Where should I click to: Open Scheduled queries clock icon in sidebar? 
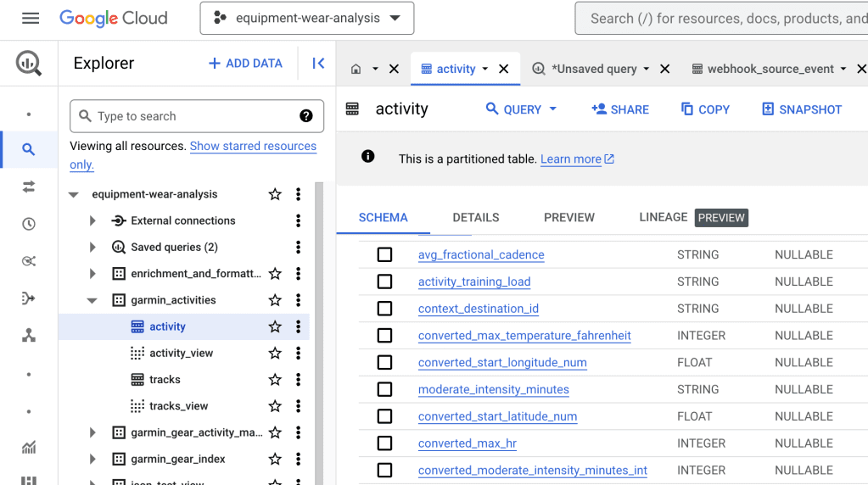(29, 224)
